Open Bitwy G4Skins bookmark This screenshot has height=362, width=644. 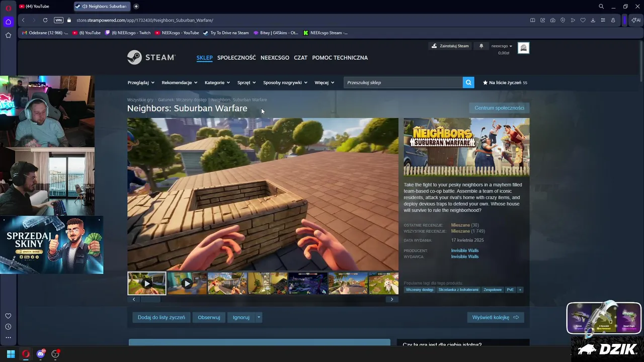coord(276,33)
